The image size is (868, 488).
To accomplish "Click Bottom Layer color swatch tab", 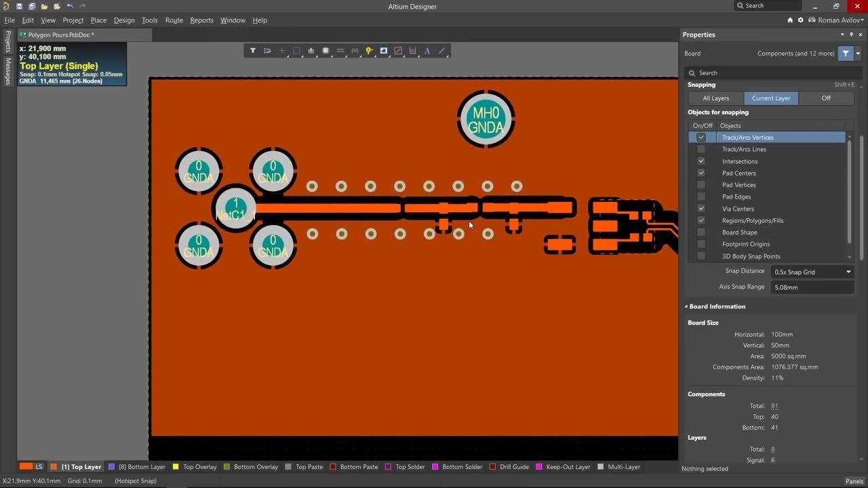I will pos(112,467).
